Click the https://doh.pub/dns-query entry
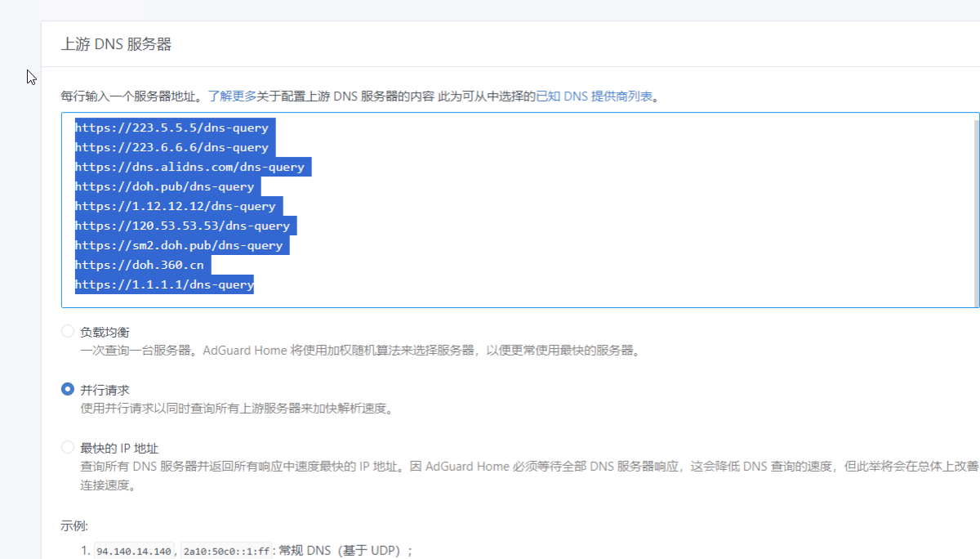980x559 pixels. point(163,186)
